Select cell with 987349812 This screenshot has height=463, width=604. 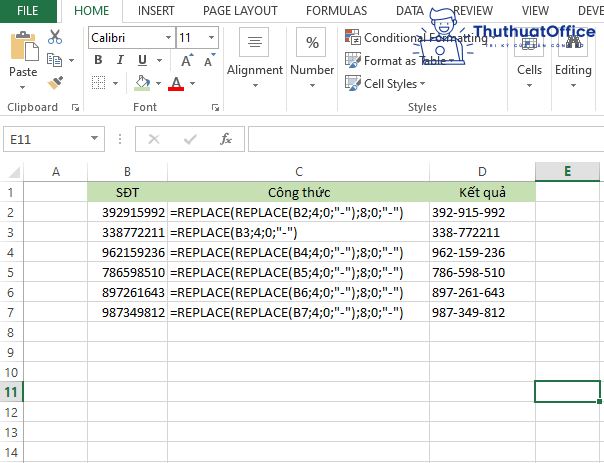128,312
